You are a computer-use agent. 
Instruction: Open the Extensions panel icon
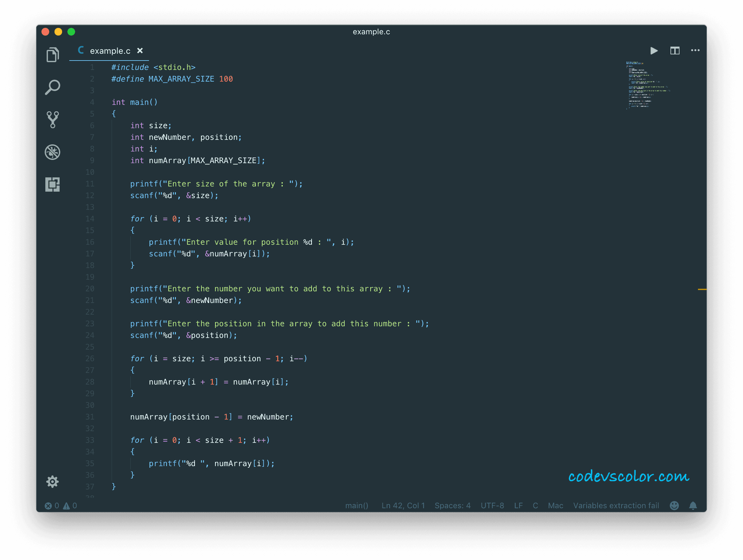coord(53,184)
